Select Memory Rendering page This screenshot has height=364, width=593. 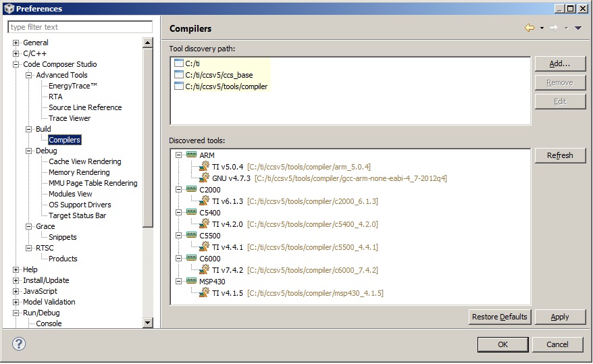coord(79,172)
